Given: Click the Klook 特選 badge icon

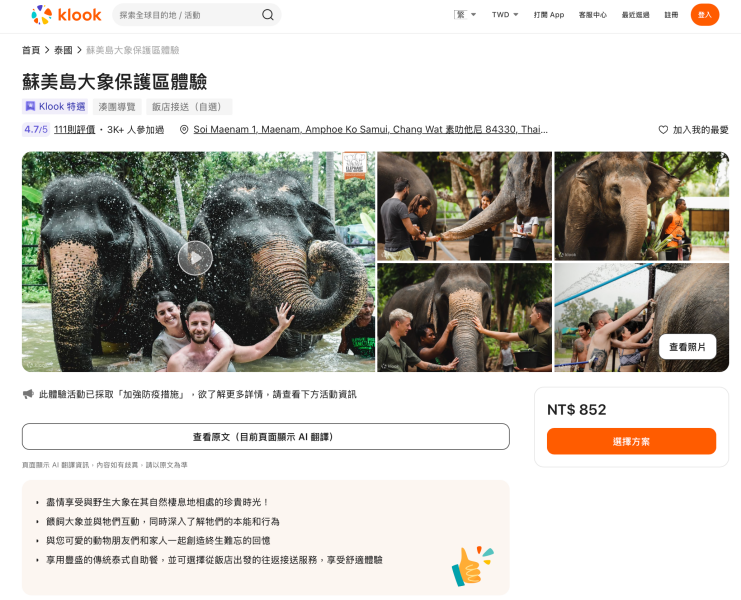Looking at the screenshot, I should pos(30,107).
